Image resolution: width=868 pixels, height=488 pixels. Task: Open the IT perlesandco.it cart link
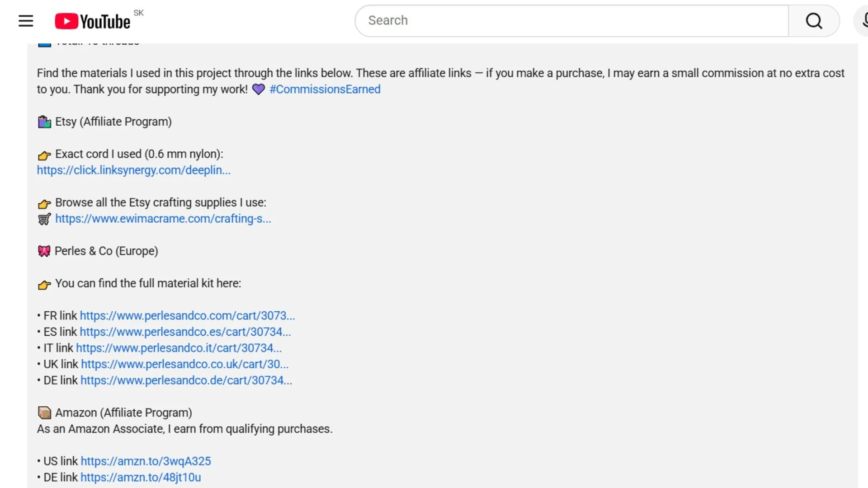pos(179,348)
